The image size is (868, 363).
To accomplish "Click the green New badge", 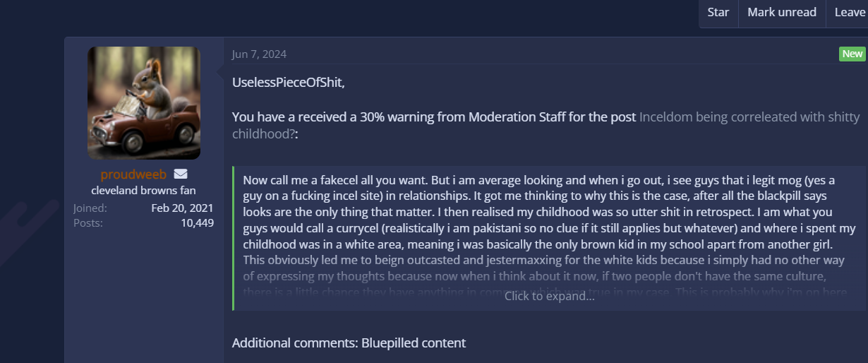I will pos(852,54).
